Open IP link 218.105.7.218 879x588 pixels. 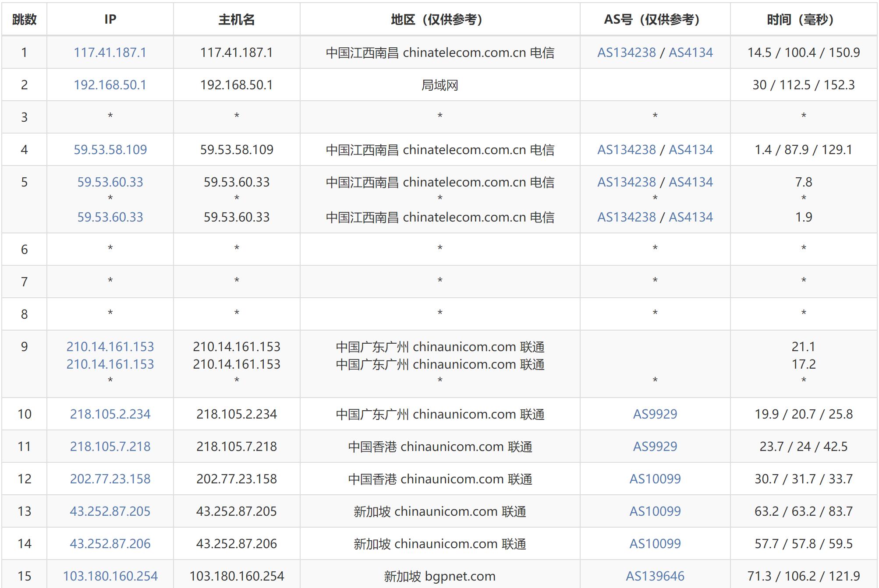tap(110, 447)
